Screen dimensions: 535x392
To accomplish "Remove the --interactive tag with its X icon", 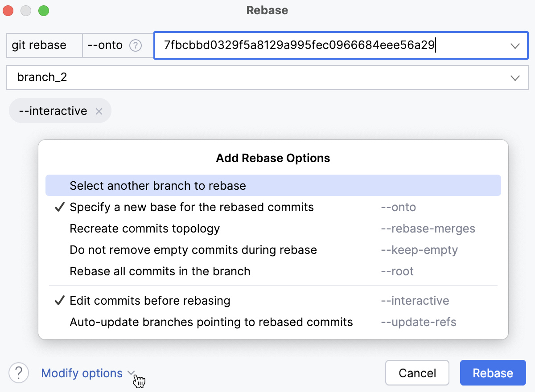I will coord(99,111).
